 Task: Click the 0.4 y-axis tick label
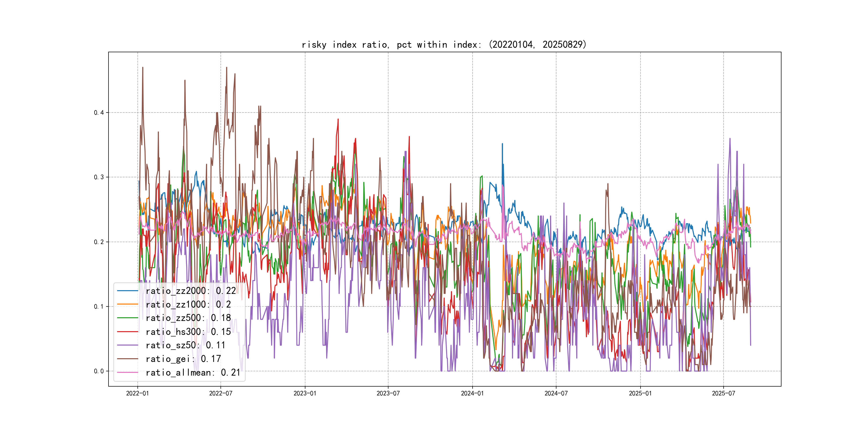[99, 113]
